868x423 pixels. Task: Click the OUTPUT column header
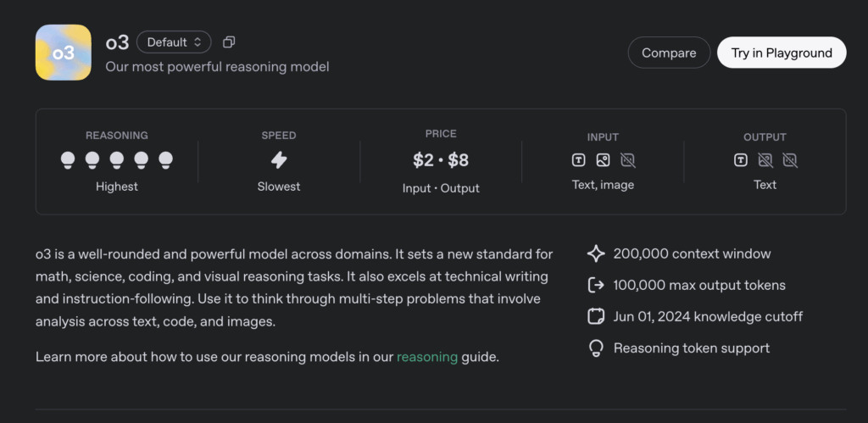point(765,136)
